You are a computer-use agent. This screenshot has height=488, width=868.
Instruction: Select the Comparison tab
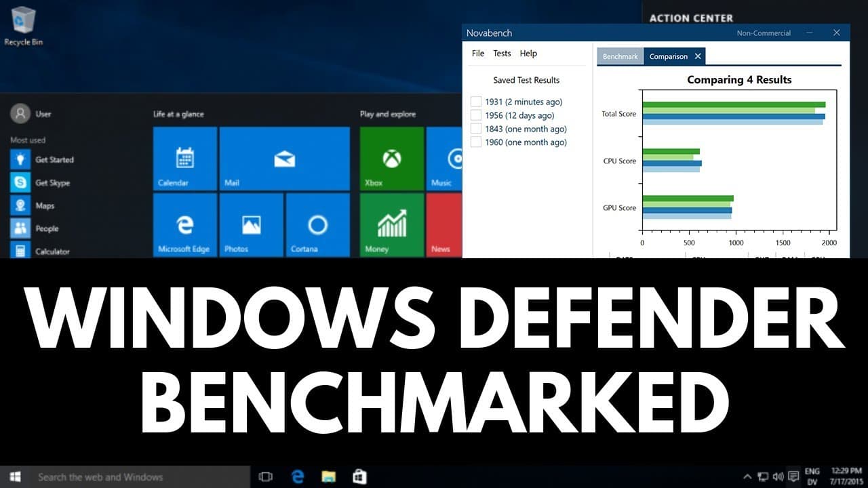click(669, 56)
